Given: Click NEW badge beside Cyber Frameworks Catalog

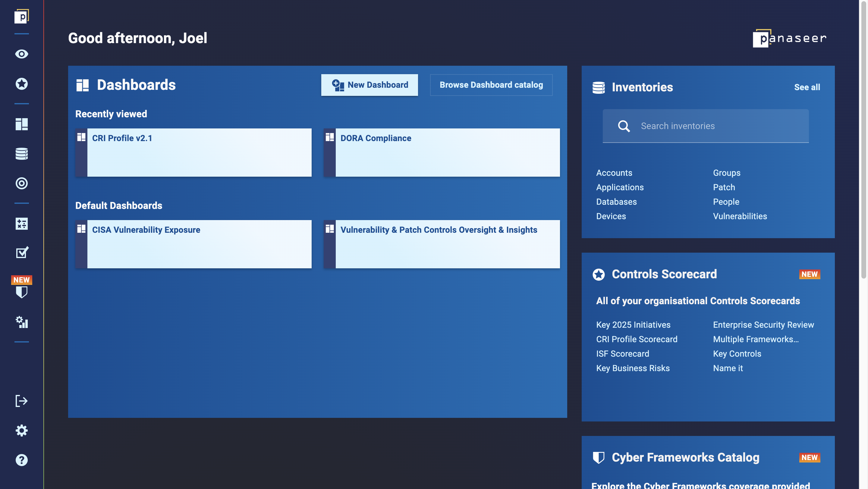Looking at the screenshot, I should (809, 458).
